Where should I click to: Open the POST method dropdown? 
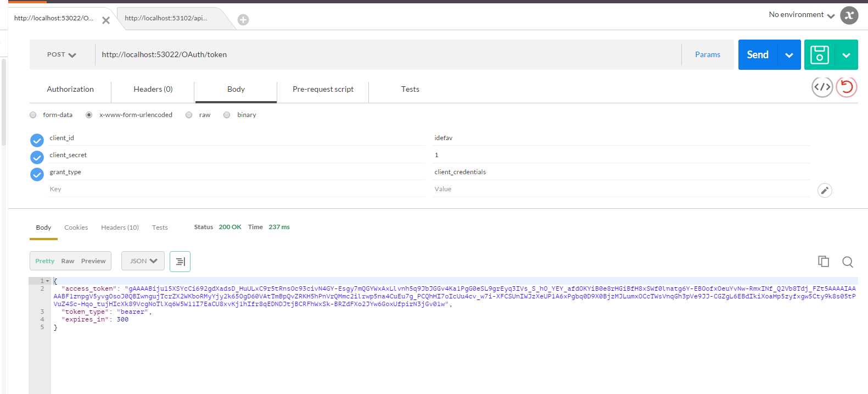coord(61,54)
